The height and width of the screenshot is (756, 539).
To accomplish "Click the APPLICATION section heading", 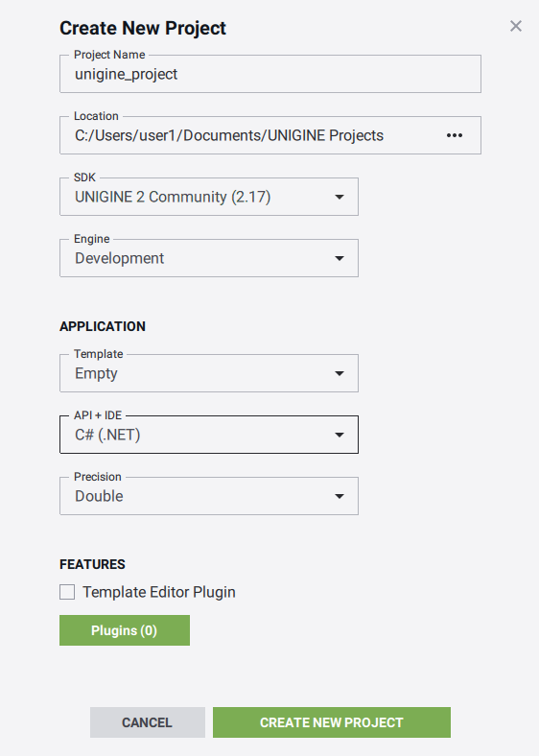I will 103,326.
